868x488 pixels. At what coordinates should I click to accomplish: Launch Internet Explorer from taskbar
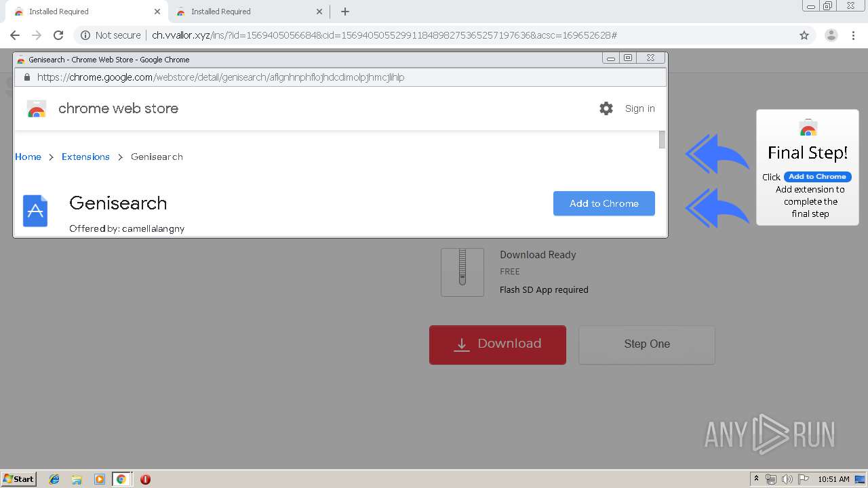(54, 479)
